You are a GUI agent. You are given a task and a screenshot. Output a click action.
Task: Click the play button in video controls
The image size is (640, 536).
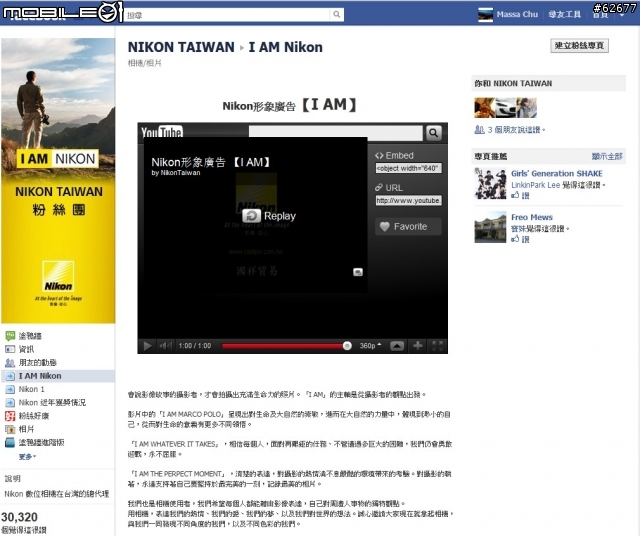147,346
